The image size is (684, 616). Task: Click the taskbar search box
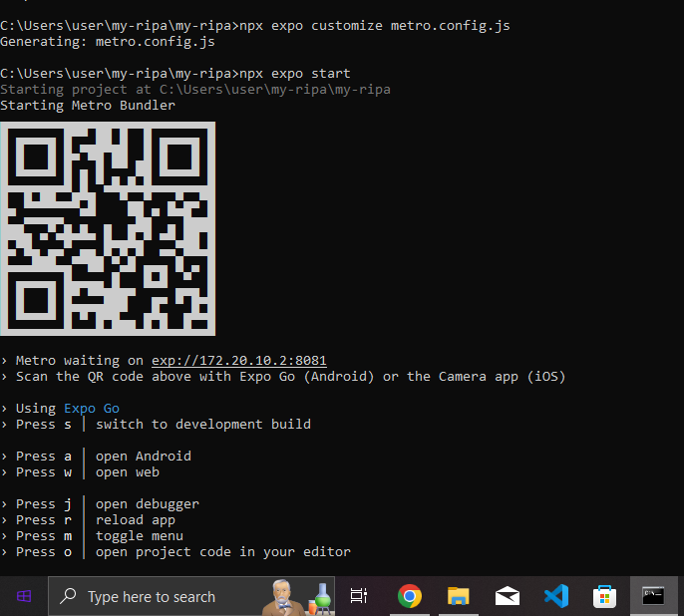click(191, 596)
